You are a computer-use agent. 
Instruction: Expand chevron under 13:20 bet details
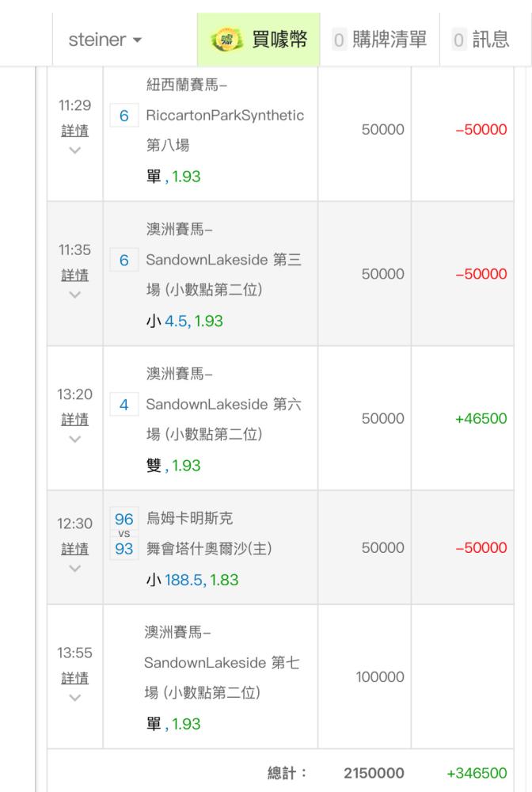74,439
